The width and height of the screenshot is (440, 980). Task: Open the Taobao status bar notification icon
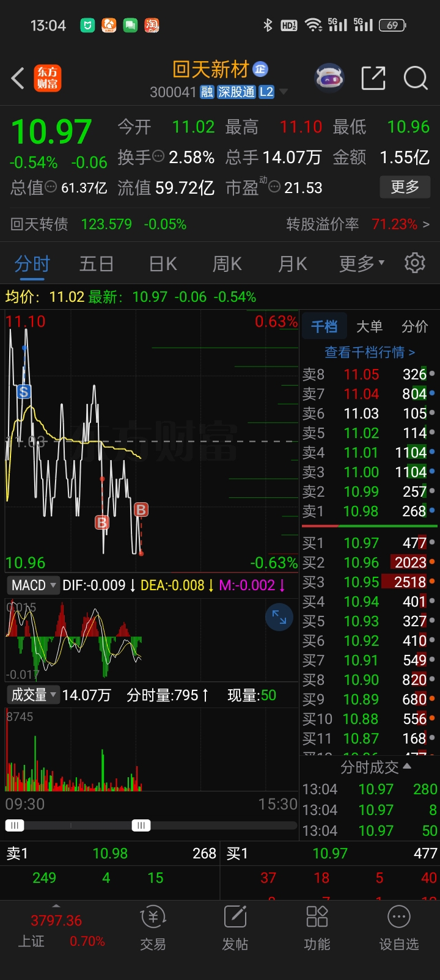[151, 25]
